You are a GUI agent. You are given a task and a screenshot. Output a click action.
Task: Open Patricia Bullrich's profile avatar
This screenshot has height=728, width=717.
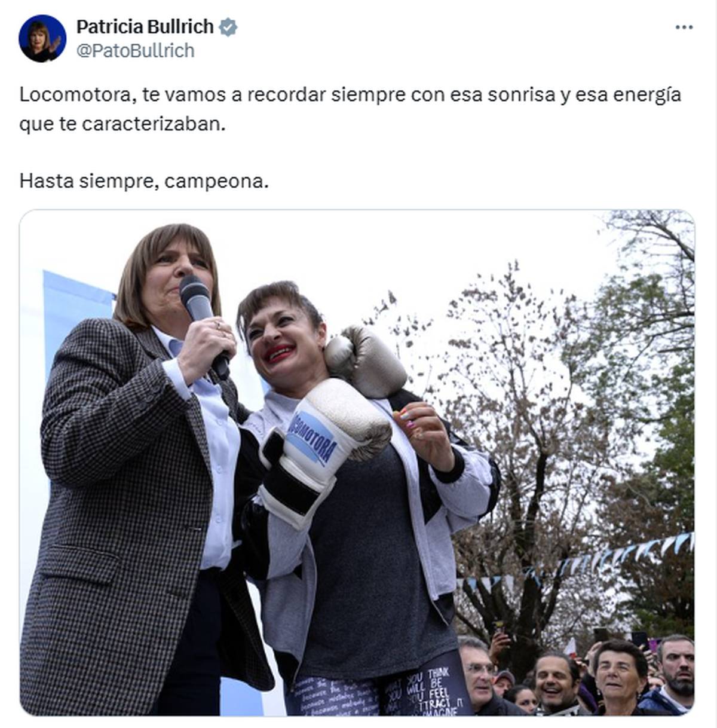click(42, 38)
